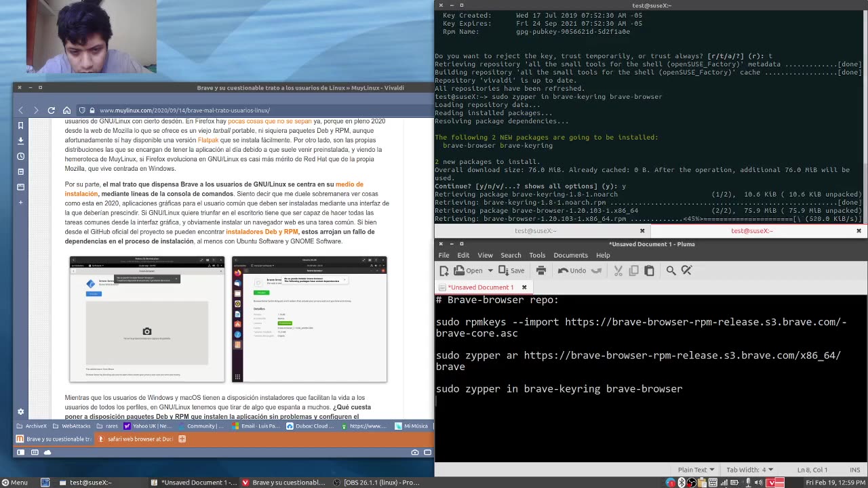Open ArchiveX bookmark folder
The height and width of the screenshot is (488, 868).
pos(32,426)
